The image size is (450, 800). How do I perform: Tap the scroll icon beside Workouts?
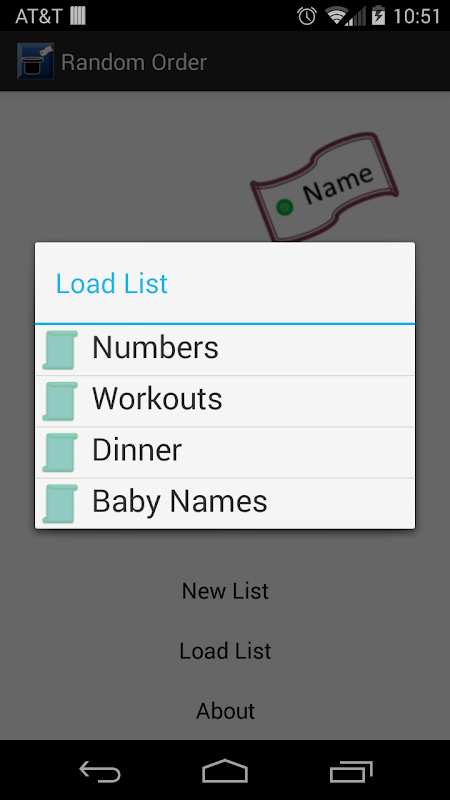[60, 401]
